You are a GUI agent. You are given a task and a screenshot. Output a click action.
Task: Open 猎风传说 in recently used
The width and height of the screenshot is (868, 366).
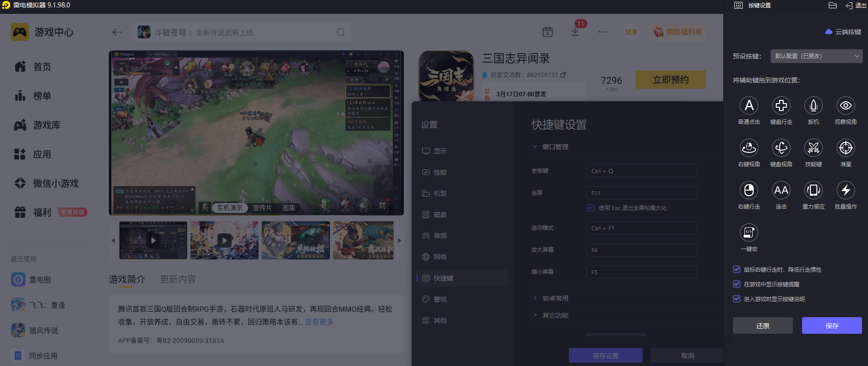[35, 330]
